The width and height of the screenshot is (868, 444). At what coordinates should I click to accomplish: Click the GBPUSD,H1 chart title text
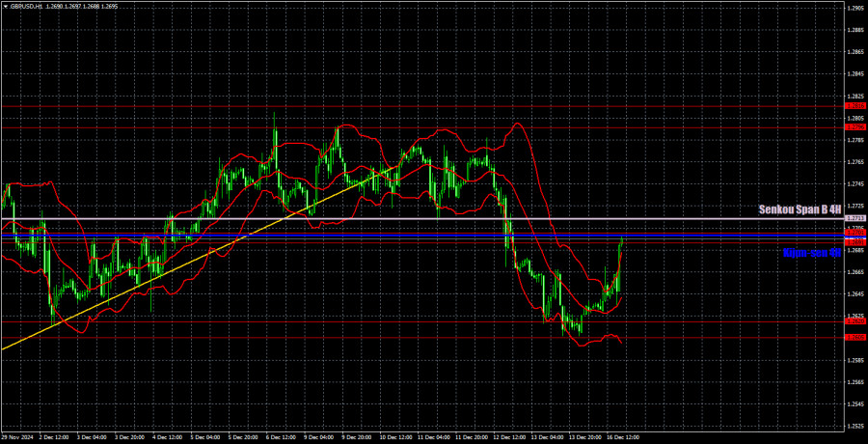click(29, 7)
